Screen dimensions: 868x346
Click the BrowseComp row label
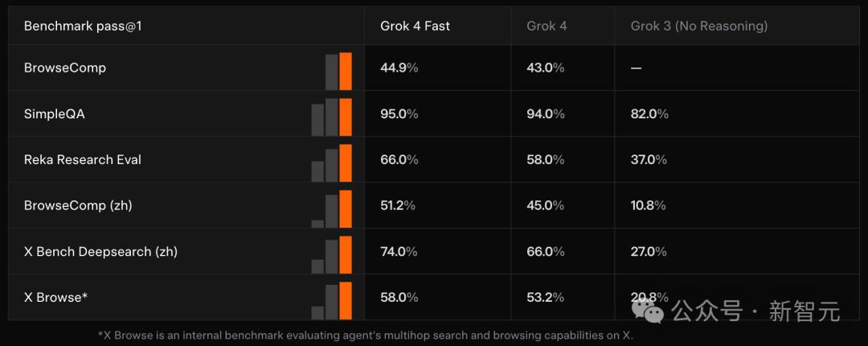pyautogui.click(x=65, y=68)
